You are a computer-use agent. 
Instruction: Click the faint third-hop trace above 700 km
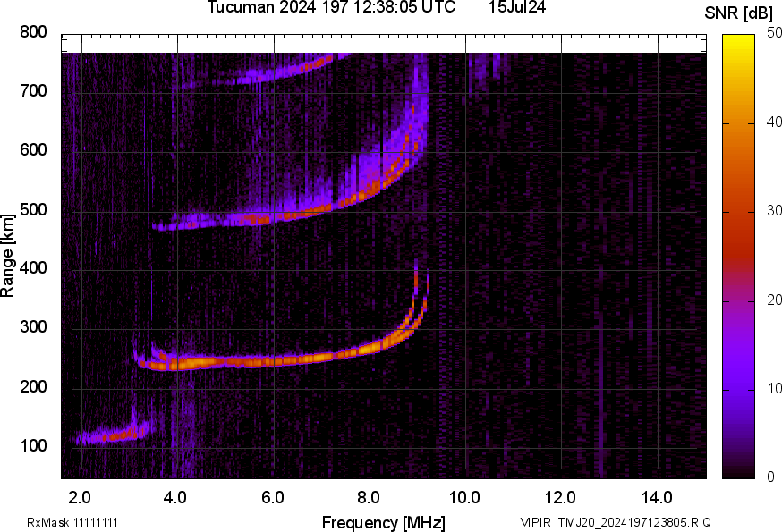[x=268, y=74]
